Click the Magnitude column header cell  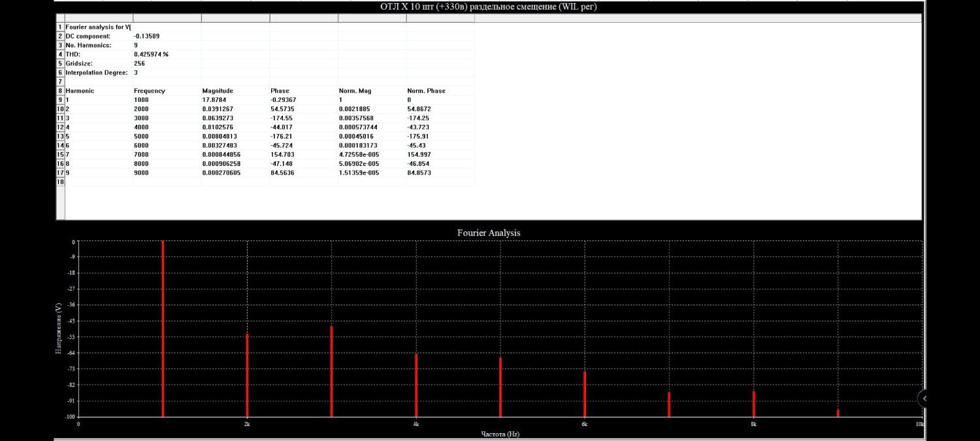point(235,91)
